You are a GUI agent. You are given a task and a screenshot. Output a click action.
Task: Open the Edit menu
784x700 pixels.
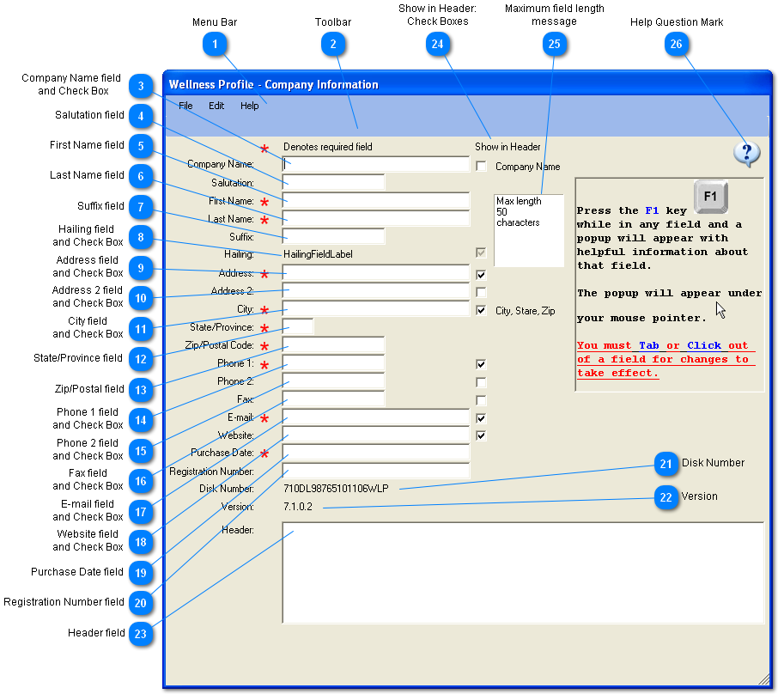(216, 106)
